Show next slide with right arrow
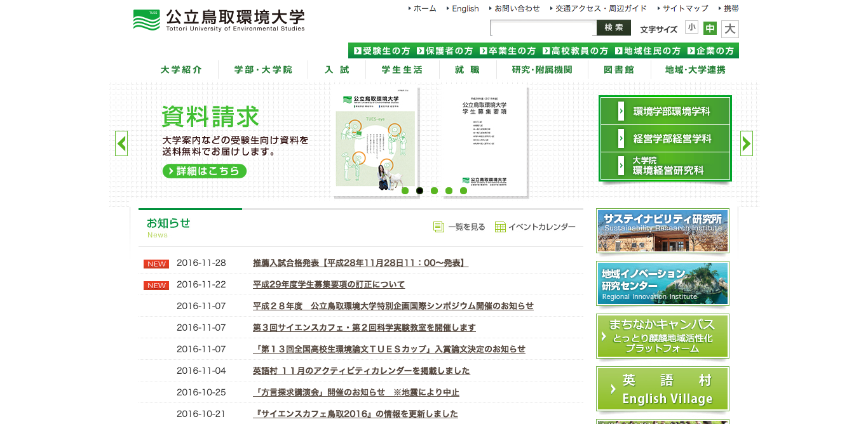Viewport: 868px width, 424px height. pyautogui.click(x=747, y=143)
